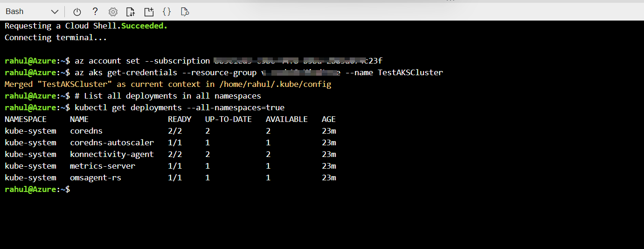Click the READY value 2/2 for coredns
644x249 pixels.
click(175, 131)
